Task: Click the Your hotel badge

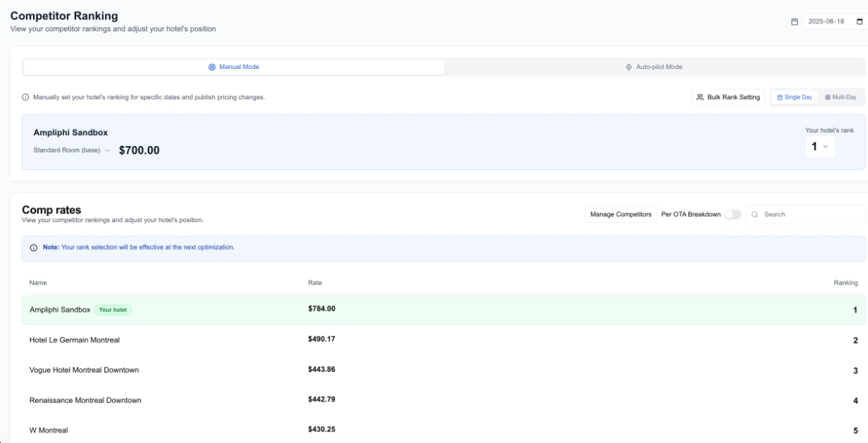Action: (113, 310)
